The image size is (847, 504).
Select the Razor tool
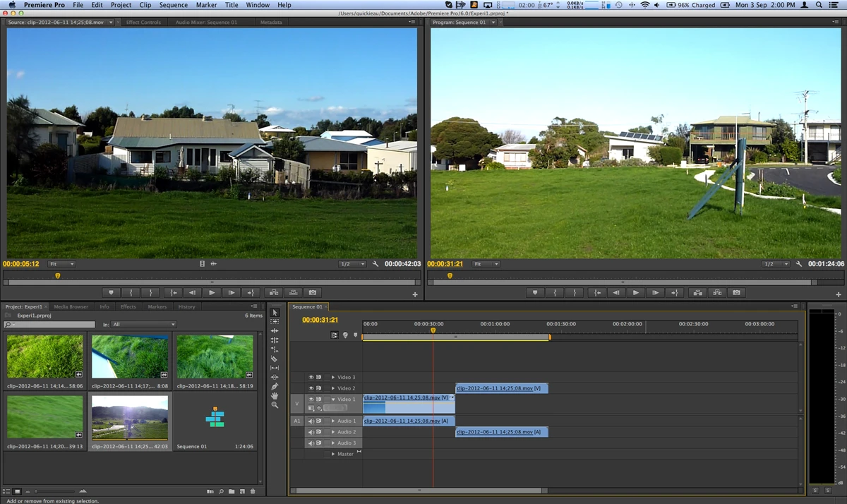[275, 359]
